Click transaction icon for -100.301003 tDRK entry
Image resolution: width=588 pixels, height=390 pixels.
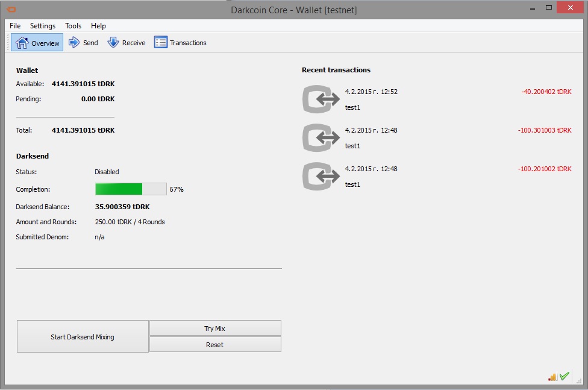coord(321,138)
